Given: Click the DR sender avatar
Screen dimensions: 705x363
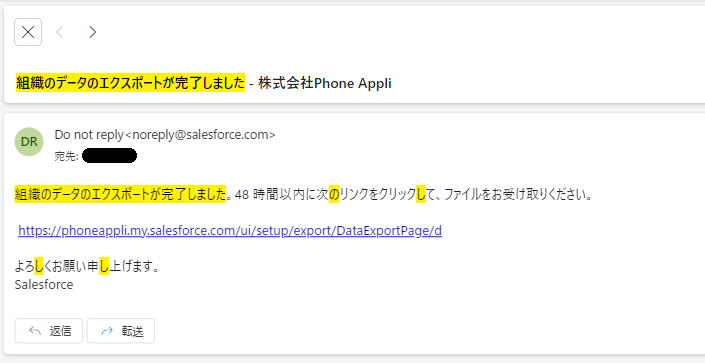Looking at the screenshot, I should [x=29, y=142].
